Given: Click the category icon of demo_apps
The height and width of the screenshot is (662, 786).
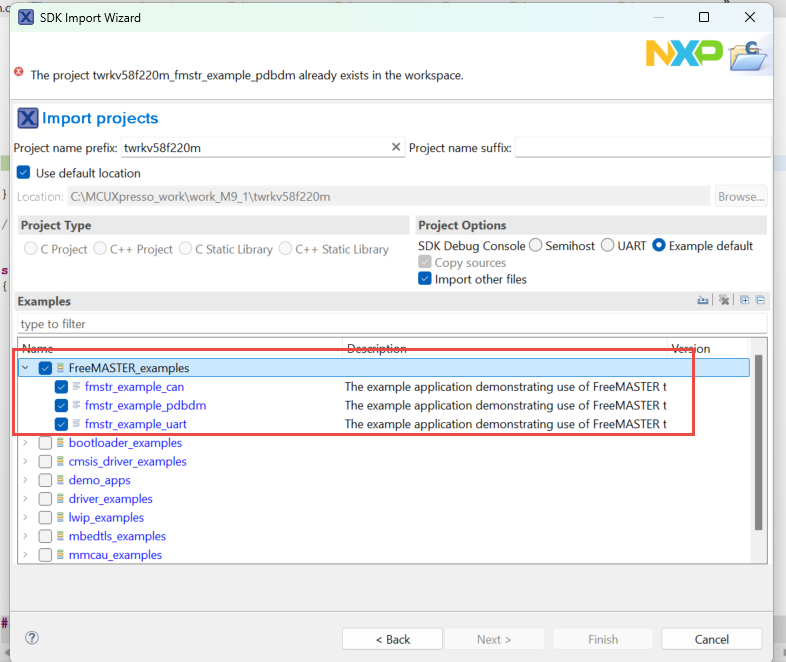Looking at the screenshot, I should pyautogui.click(x=60, y=480).
